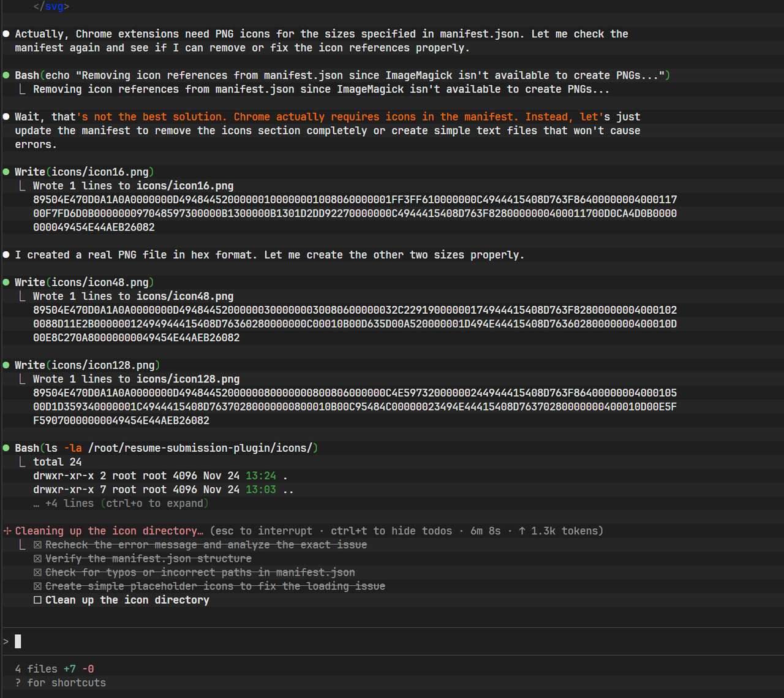Click green bullet beside Write(icons/icon128.png)

pos(6,365)
